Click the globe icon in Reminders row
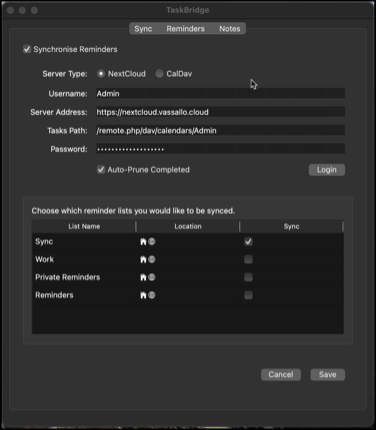The height and width of the screenshot is (430, 376). point(152,295)
